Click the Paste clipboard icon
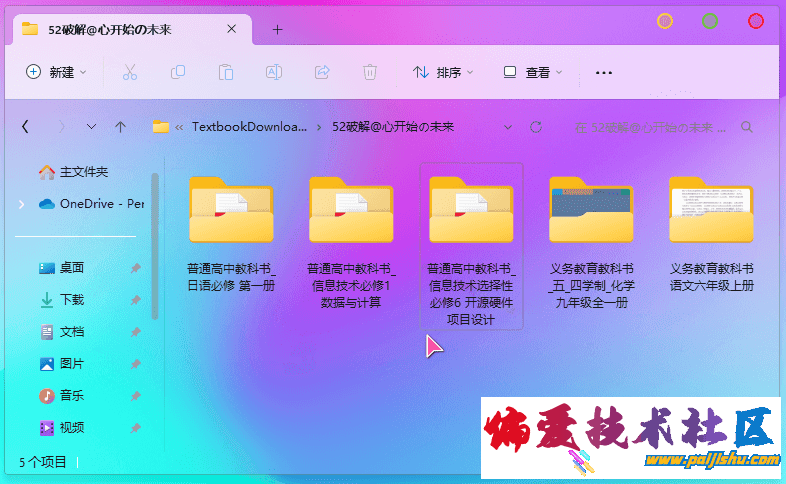 226,72
